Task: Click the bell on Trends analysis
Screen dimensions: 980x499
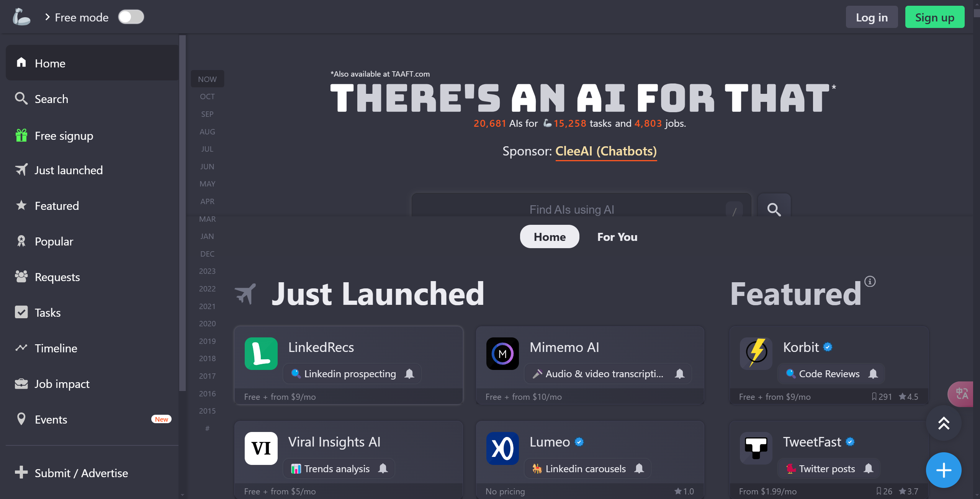Action: click(x=383, y=469)
